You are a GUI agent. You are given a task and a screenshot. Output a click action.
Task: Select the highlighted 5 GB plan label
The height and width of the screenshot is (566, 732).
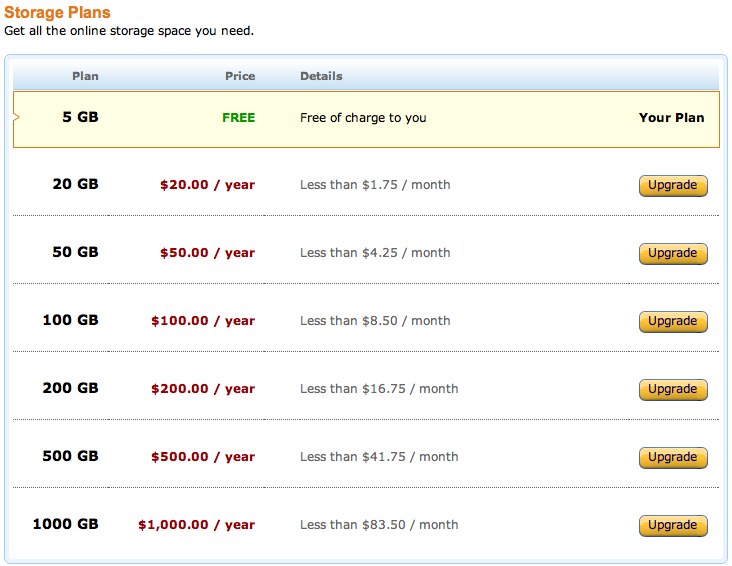(x=80, y=117)
